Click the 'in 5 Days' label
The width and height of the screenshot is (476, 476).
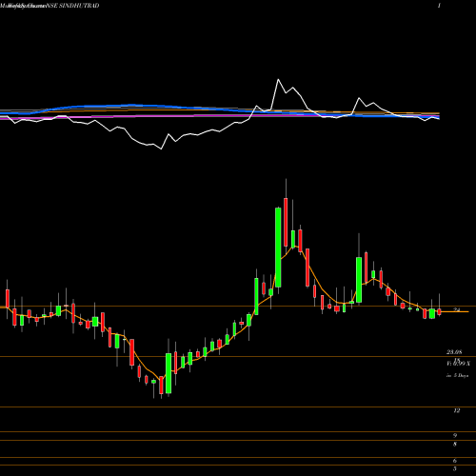click(x=457, y=375)
